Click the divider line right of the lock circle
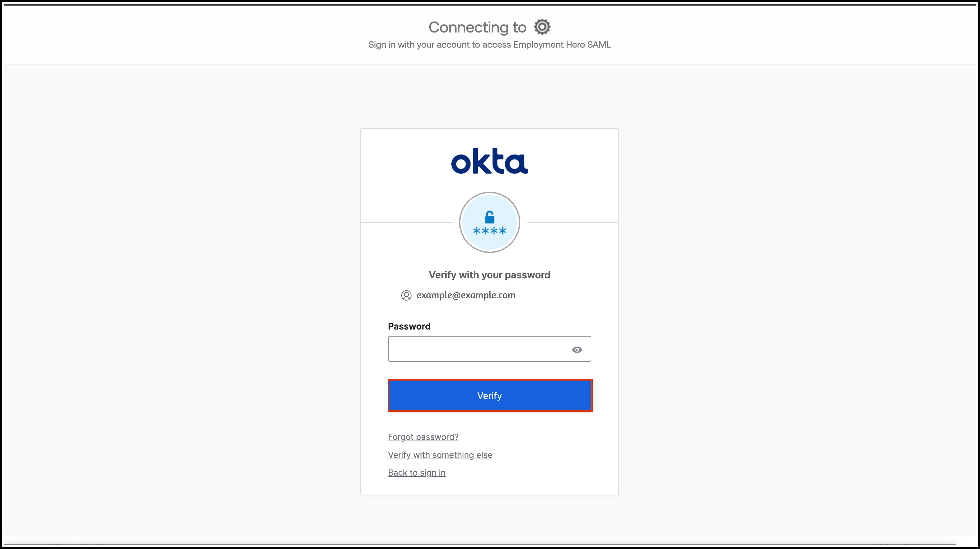This screenshot has width=980, height=549. pyautogui.click(x=572, y=222)
